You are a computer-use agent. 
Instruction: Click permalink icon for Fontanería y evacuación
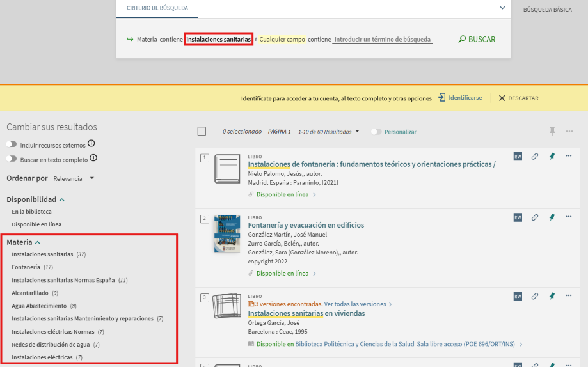click(x=535, y=217)
